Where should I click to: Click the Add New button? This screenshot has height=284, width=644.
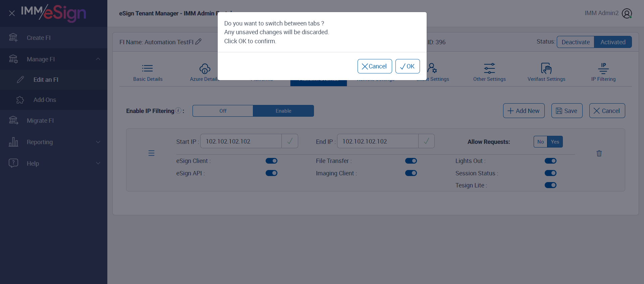524,111
